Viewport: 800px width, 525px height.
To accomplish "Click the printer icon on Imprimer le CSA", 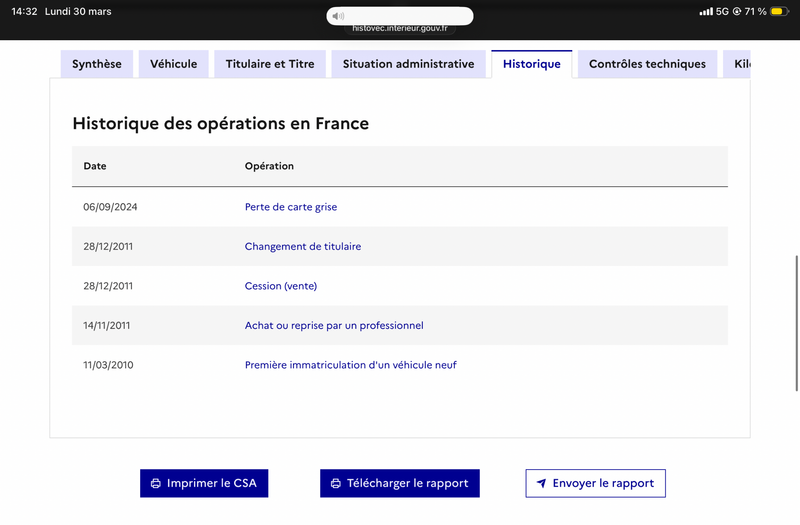I will pyautogui.click(x=156, y=483).
